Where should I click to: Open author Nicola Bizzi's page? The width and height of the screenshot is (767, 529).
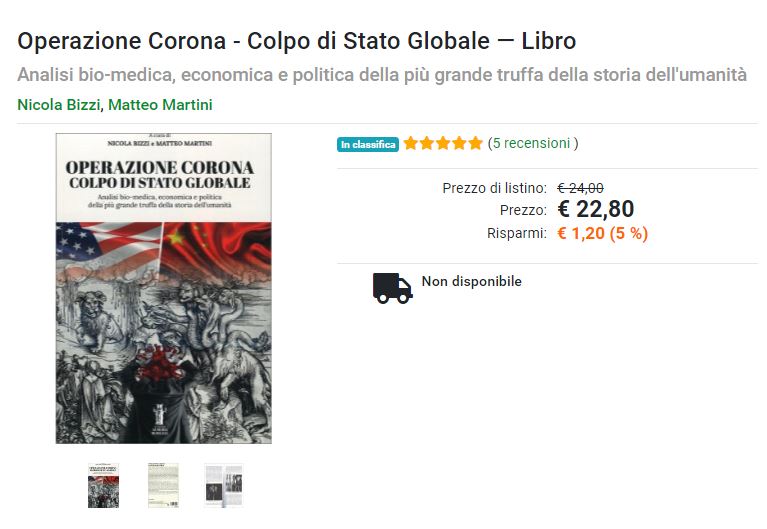pyautogui.click(x=59, y=105)
